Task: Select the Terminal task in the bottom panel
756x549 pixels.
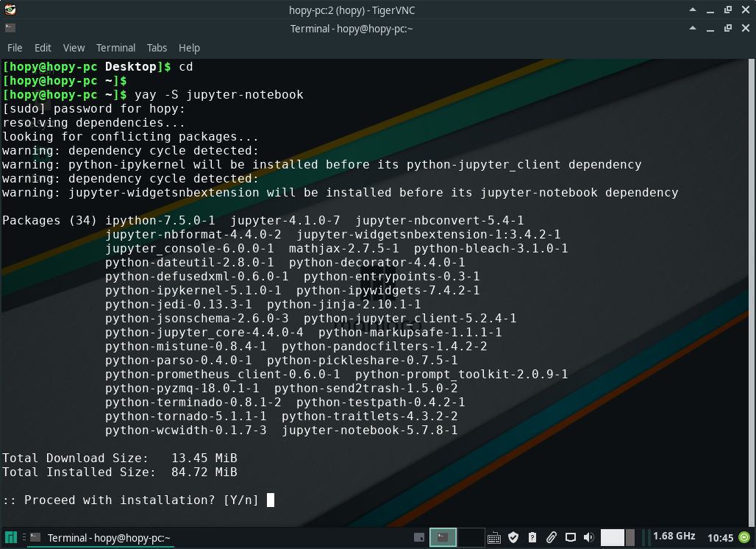Action: (x=100, y=537)
